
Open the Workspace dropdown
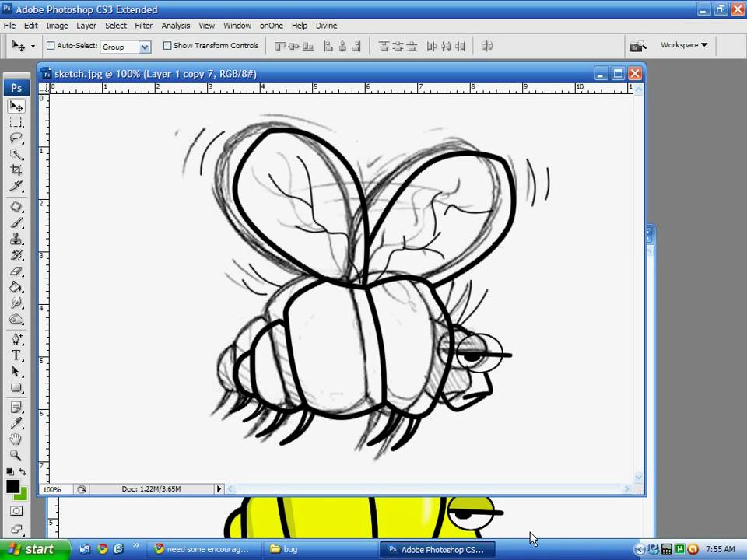[x=682, y=45]
